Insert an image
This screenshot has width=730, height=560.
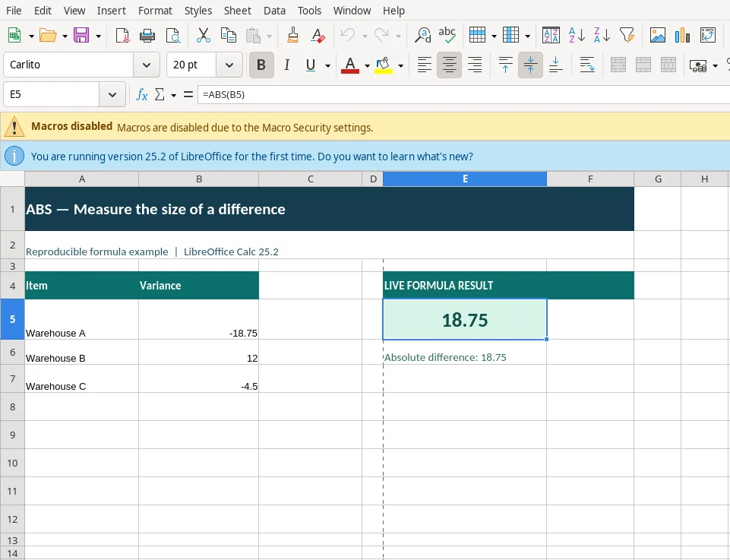[x=657, y=36]
